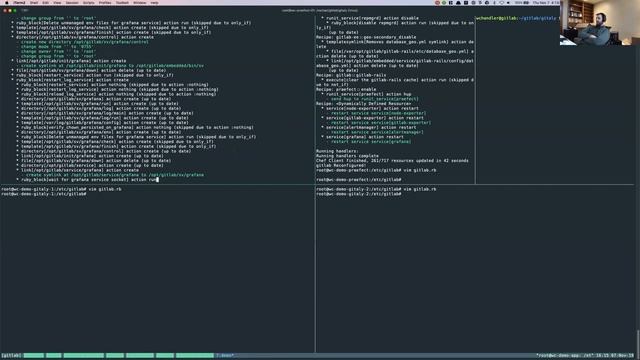Focus the wc-demo-praefect pane prompt line

(x=358, y=180)
